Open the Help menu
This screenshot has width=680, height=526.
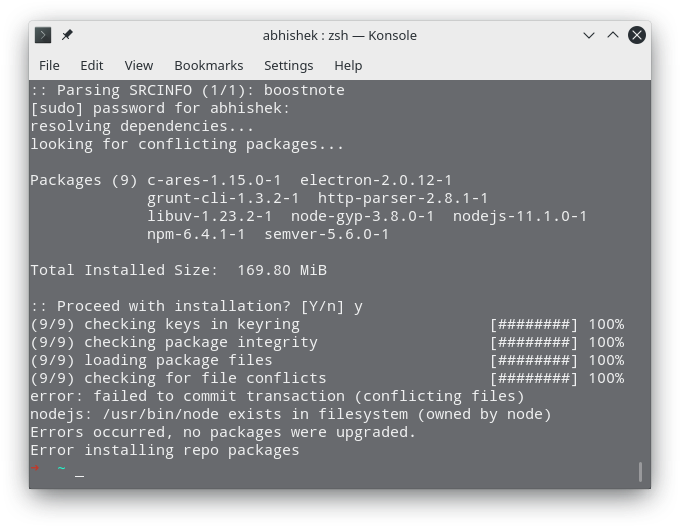348,65
